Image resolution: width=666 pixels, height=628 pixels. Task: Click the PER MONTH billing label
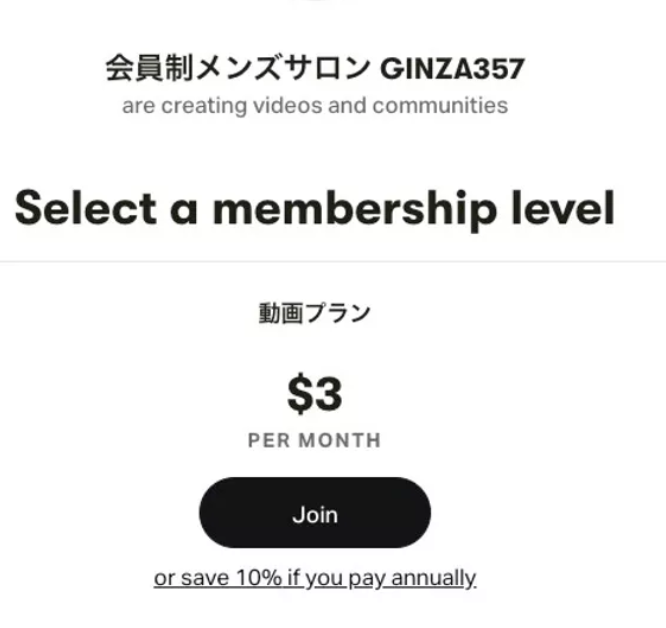[315, 440]
